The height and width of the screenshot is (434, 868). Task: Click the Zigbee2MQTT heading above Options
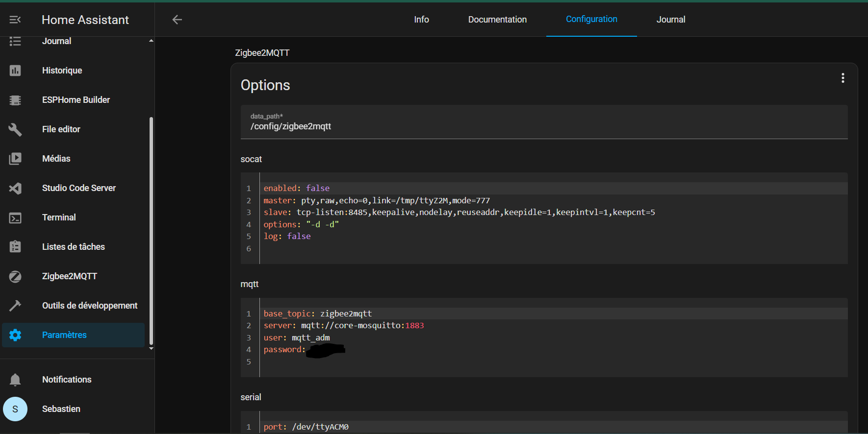[262, 53]
